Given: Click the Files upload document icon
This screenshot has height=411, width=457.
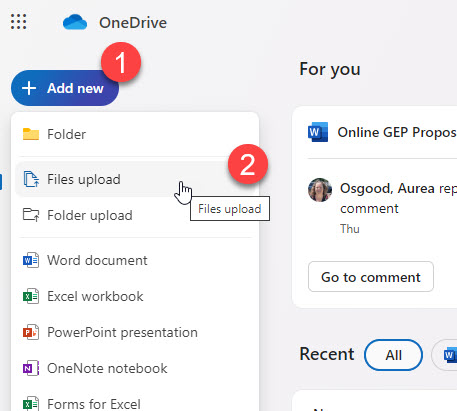Looking at the screenshot, I should coord(31,179).
